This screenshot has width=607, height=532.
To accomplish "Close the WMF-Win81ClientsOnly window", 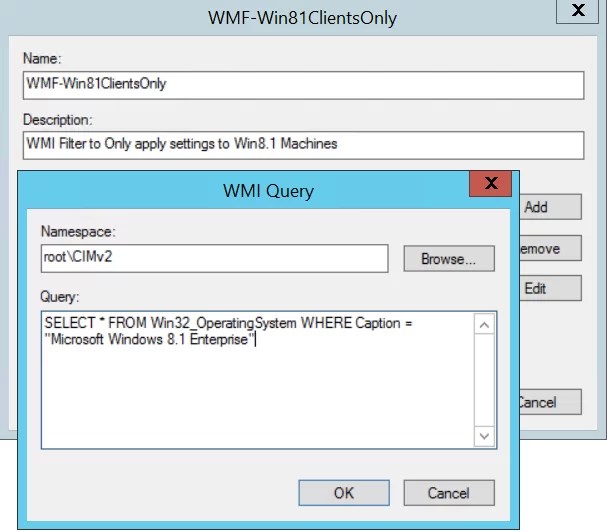I will tap(578, 11).
